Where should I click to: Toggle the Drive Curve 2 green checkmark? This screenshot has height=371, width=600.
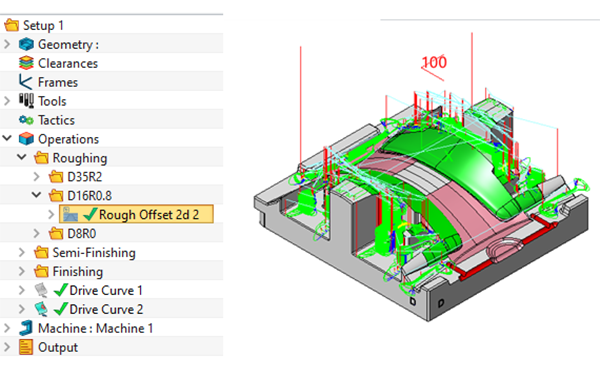click(x=61, y=309)
